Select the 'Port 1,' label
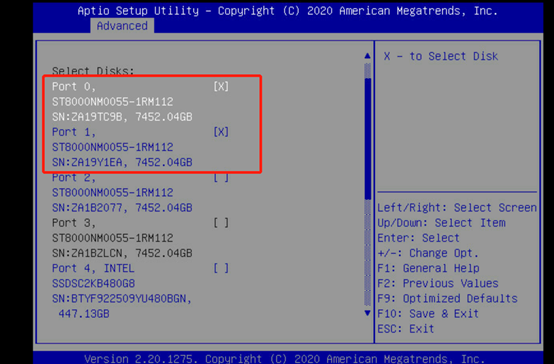Screen dimensions: 554x364 point(73,132)
